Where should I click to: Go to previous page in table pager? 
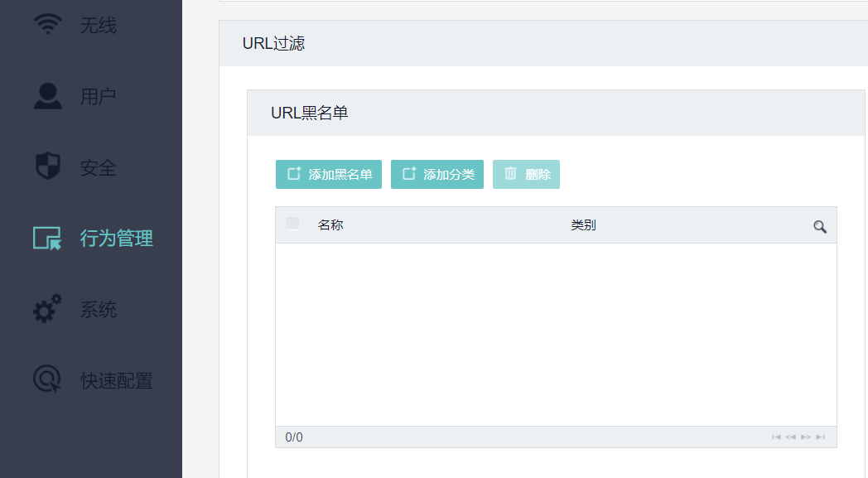coord(790,437)
